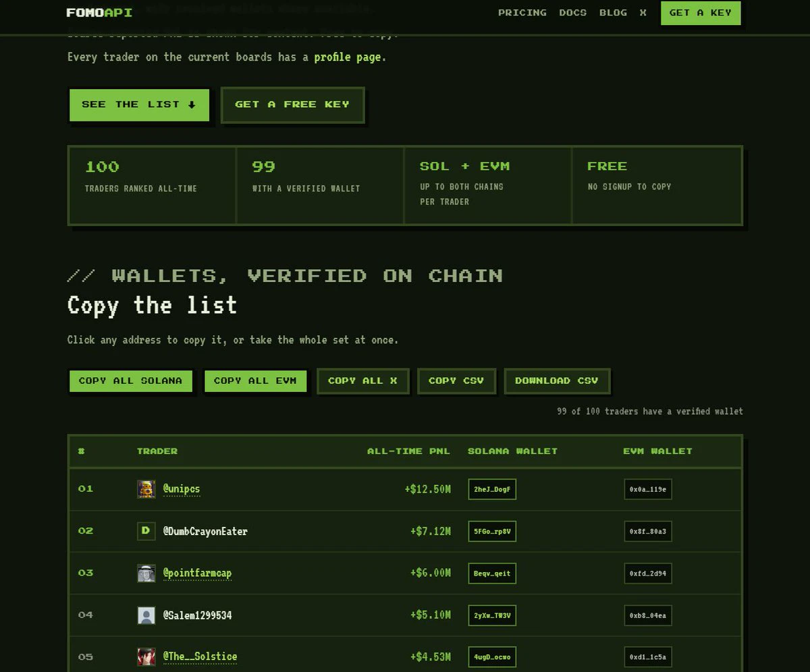Follow the profile page link
Viewport: 810px width, 672px height.
point(347,57)
